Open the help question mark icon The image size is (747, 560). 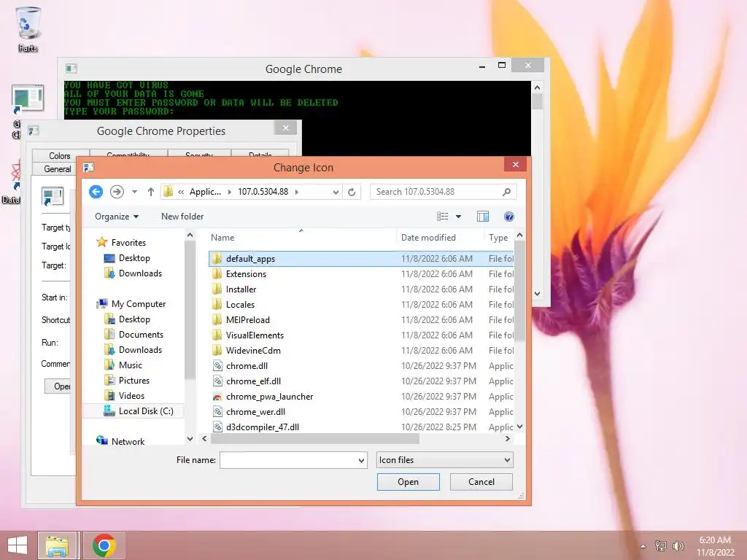click(508, 216)
